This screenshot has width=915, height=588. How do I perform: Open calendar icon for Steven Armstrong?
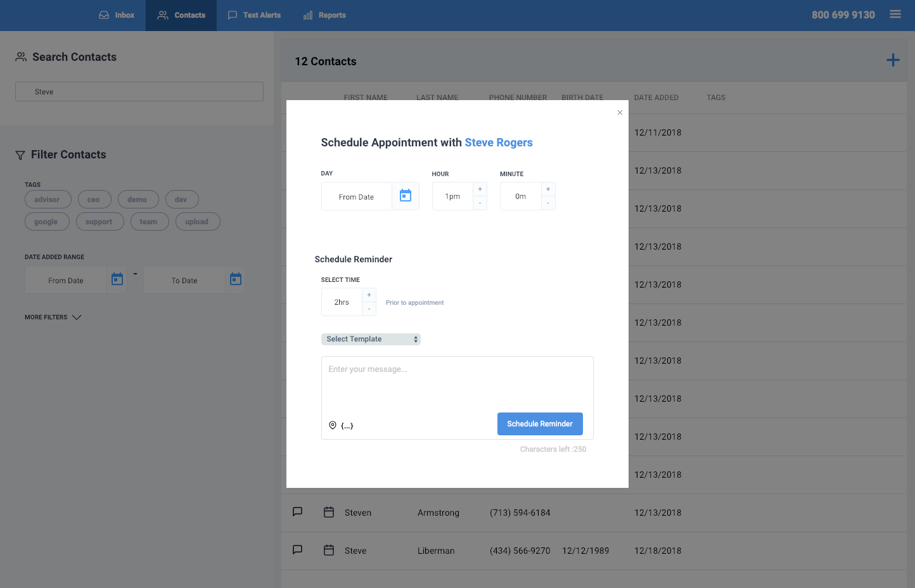pyautogui.click(x=329, y=512)
